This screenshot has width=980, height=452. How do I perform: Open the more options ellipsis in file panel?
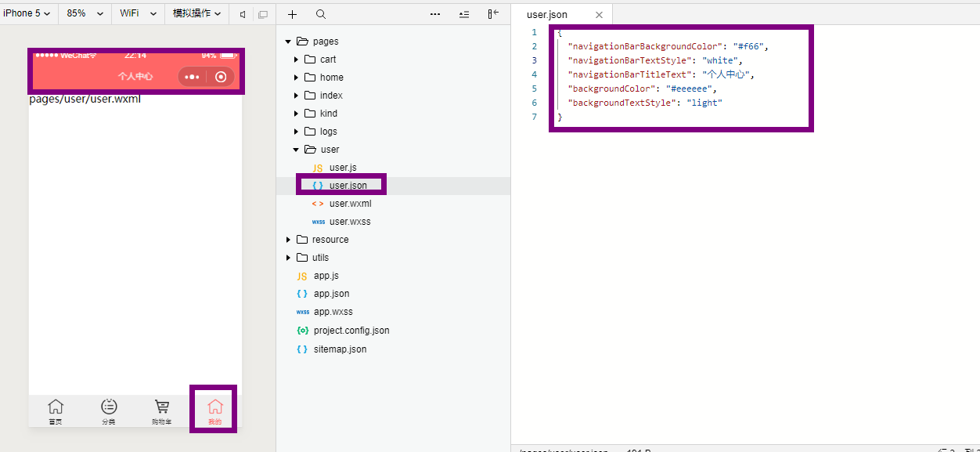point(435,14)
